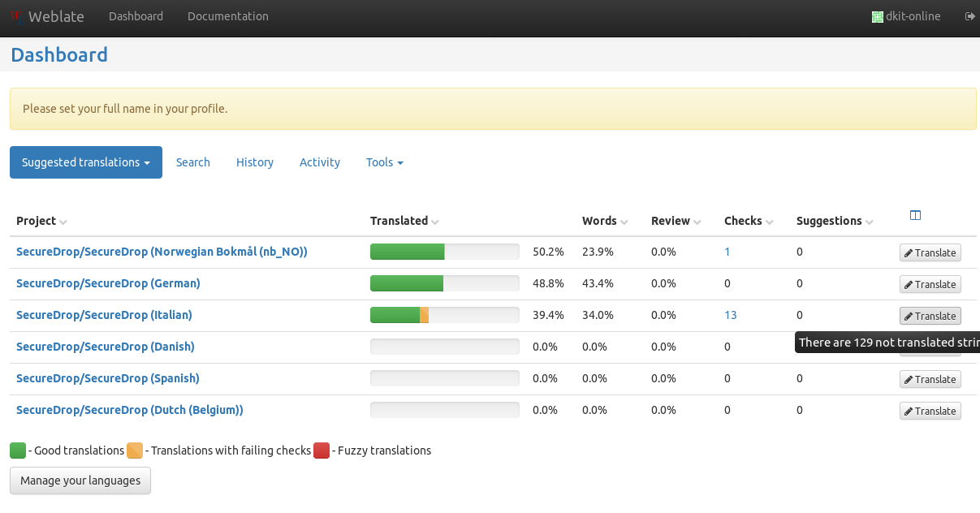Open the Suggested translations dropdown
Screen dimensions: 980x513
coord(86,162)
